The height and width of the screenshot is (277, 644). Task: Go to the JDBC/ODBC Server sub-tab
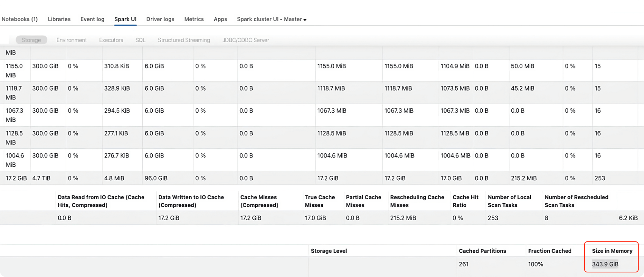(245, 40)
